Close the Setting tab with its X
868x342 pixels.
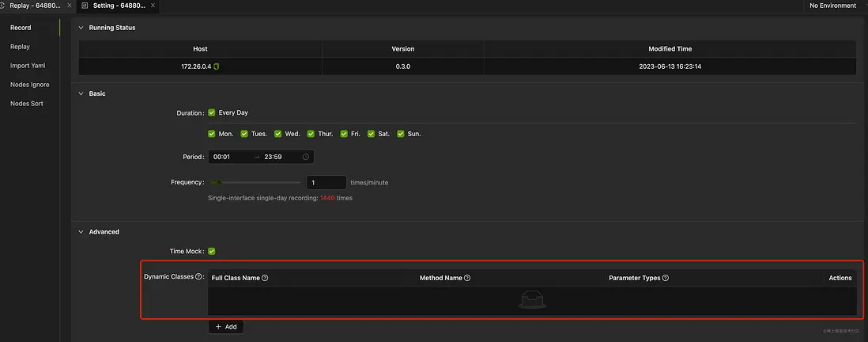[x=153, y=5]
